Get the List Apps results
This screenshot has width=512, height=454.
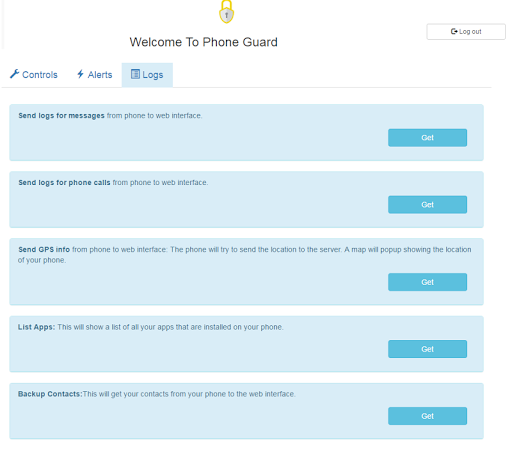(427, 349)
